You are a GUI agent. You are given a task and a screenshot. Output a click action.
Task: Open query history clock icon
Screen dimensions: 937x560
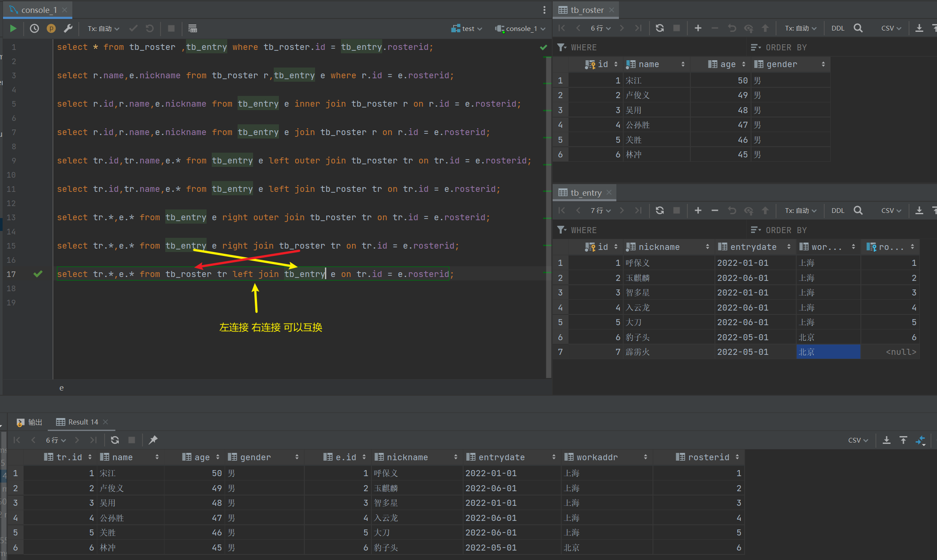[x=34, y=28]
